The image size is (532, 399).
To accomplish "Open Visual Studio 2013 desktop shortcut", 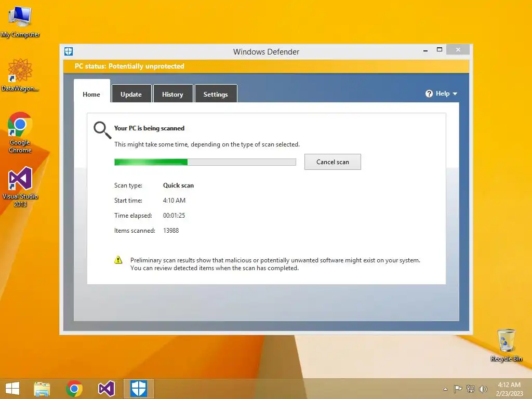I will 20,187.
